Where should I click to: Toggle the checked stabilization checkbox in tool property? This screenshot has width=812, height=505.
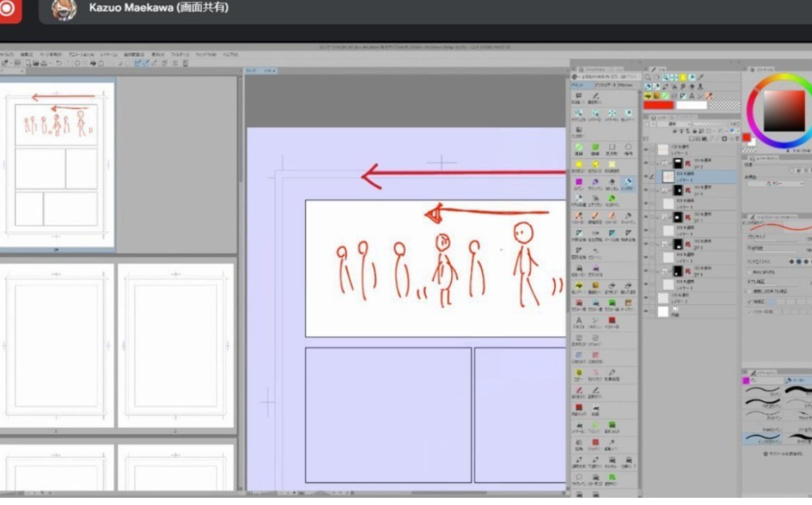point(750,301)
